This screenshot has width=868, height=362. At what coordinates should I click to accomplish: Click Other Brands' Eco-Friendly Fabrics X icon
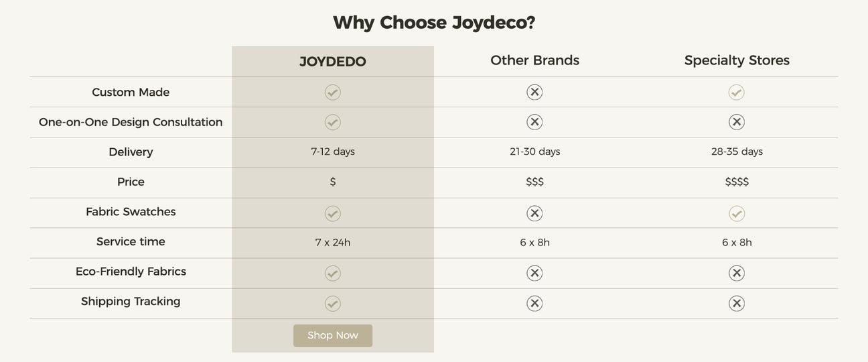[x=534, y=274]
